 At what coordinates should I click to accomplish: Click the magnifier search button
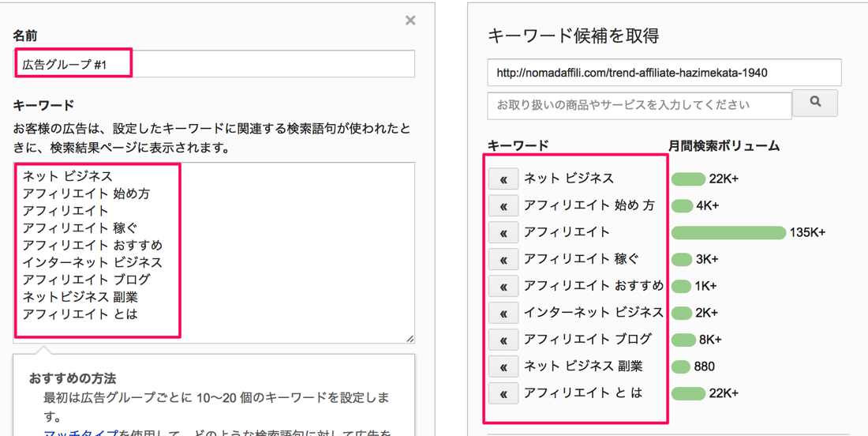pyautogui.click(x=815, y=103)
